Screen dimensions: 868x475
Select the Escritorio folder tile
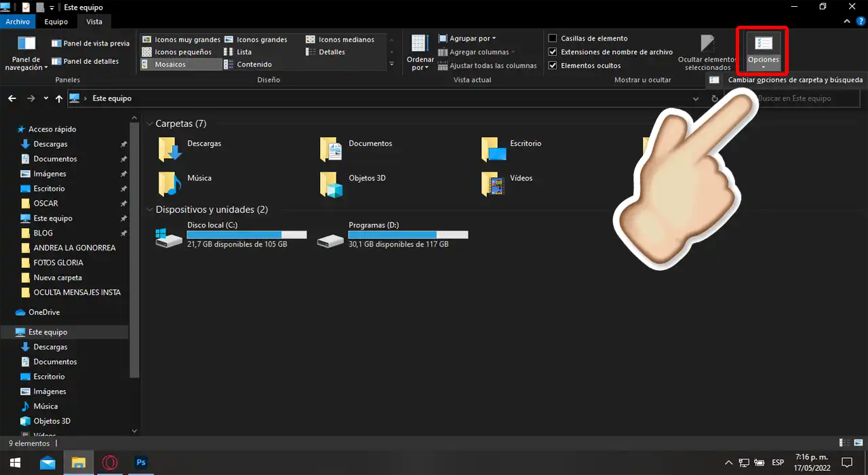[512, 149]
